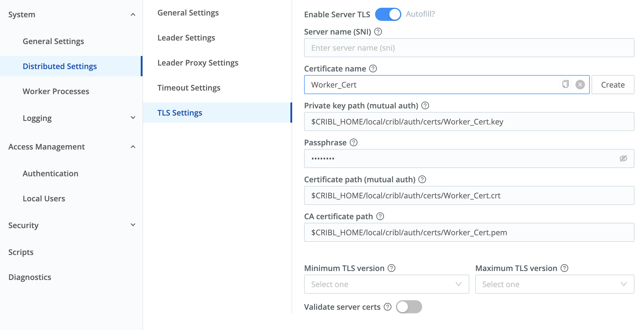This screenshot has height=330, width=644.
Task: Open the Timeout Settings tab
Action: 189,88
